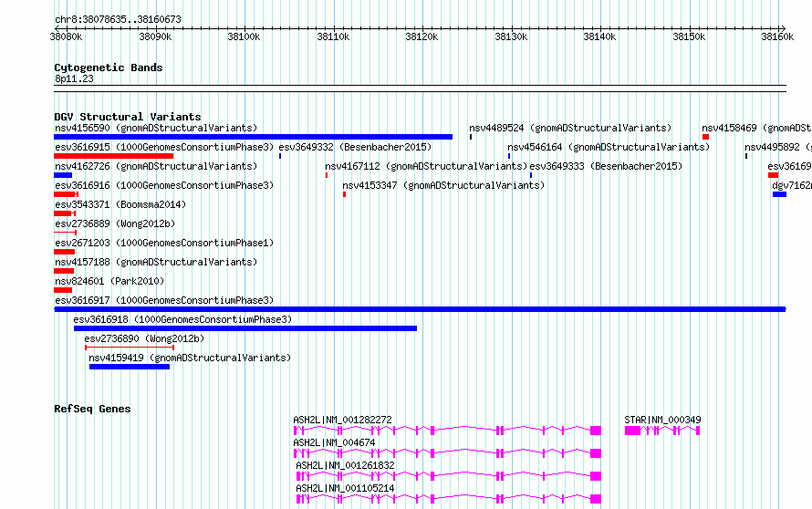Image resolution: width=812 pixels, height=509 pixels.
Task: Open nsv4153347 gnomAD variant label
Action: pos(443,185)
